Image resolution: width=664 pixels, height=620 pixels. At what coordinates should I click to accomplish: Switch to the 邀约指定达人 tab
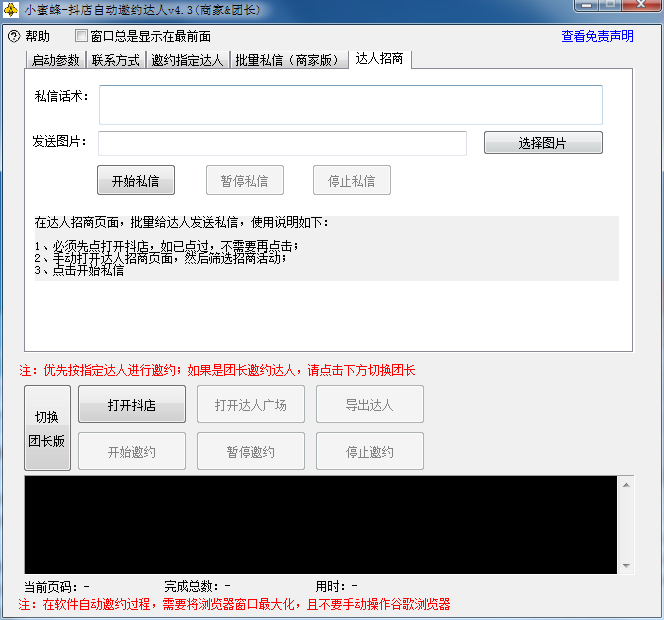coord(187,60)
